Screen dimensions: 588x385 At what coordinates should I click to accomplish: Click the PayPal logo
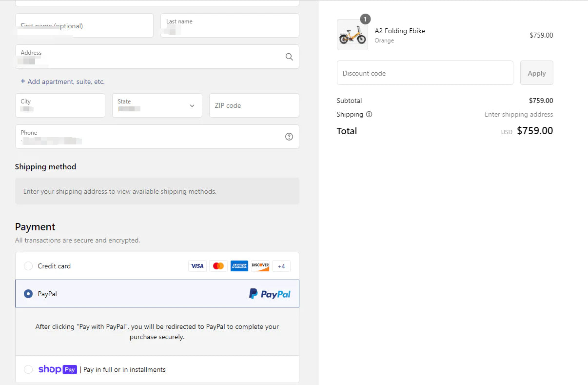(x=270, y=294)
